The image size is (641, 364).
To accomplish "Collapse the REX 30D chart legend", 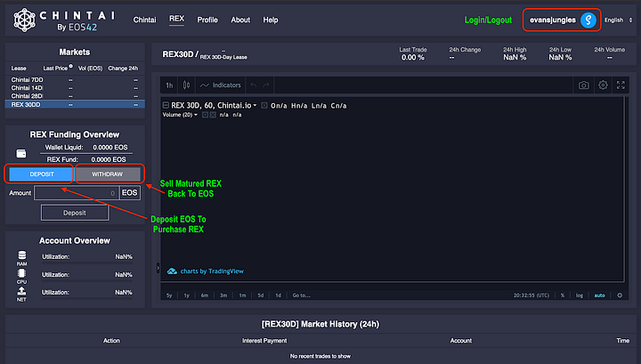I will pyautogui.click(x=166, y=105).
